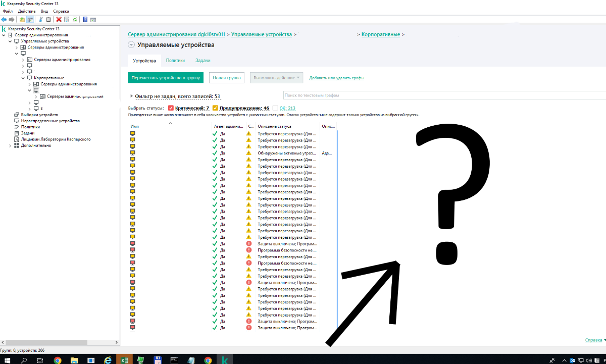
Task: Switch to the Задачи tab
Action: tap(203, 61)
